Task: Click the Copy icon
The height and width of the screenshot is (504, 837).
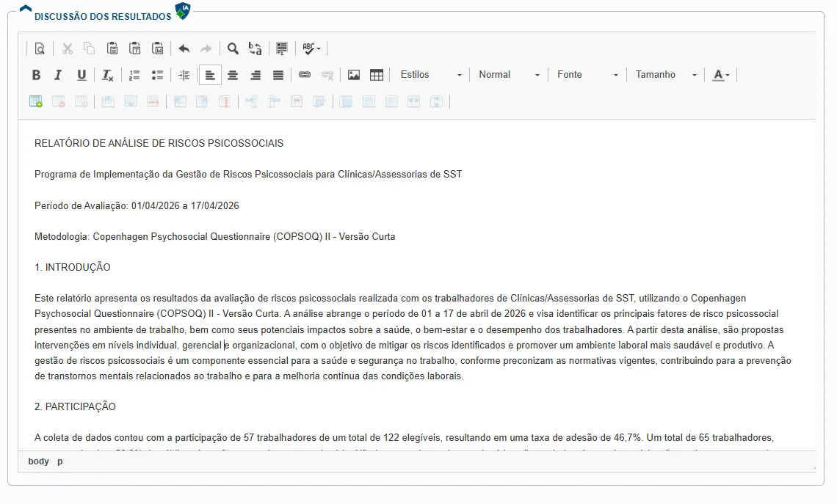Action: point(89,48)
